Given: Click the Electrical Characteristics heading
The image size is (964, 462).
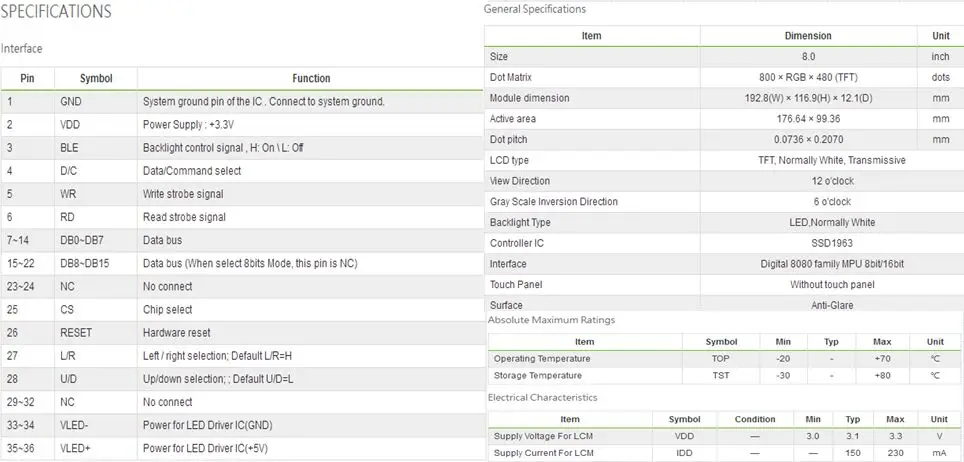Looking at the screenshot, I should pyautogui.click(x=542, y=397).
